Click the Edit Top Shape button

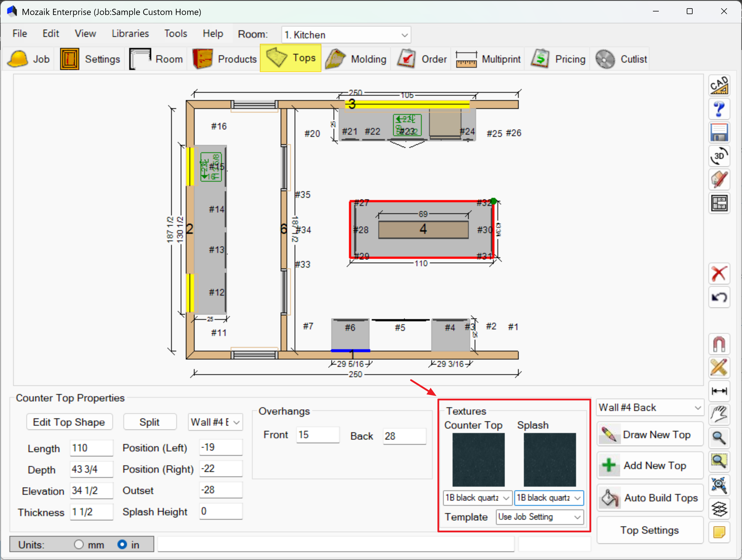click(x=69, y=422)
